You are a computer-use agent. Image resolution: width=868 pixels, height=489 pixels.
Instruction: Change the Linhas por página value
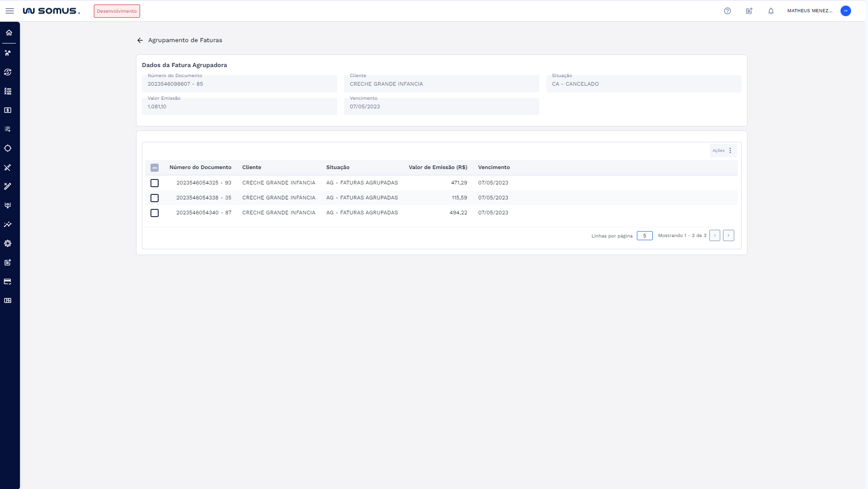click(644, 236)
